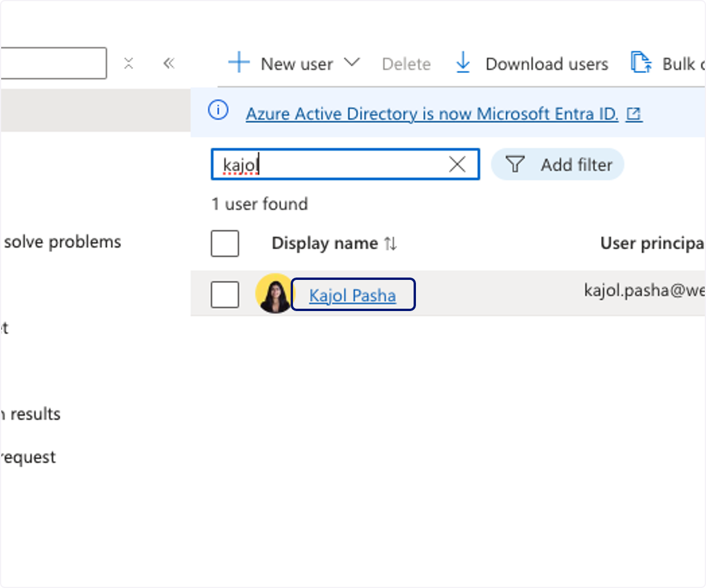This screenshot has width=706, height=588.
Task: Collapse the side menu with the double chevron
Action: click(x=169, y=63)
